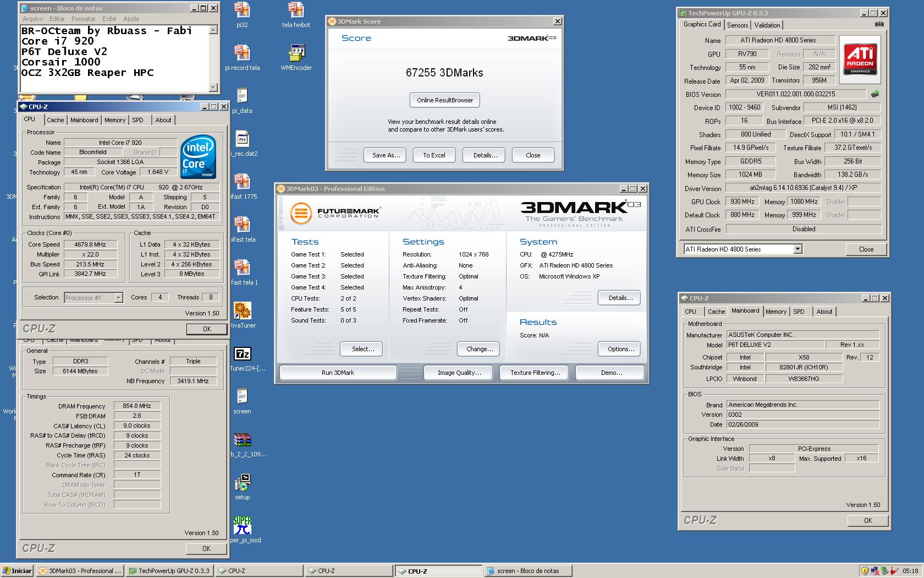Click the GPU-Z BIOS save chip icon

875,94
